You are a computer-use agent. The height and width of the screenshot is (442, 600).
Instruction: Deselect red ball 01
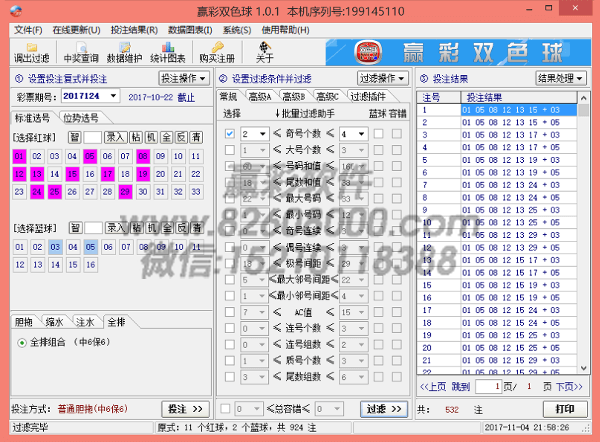(19, 156)
